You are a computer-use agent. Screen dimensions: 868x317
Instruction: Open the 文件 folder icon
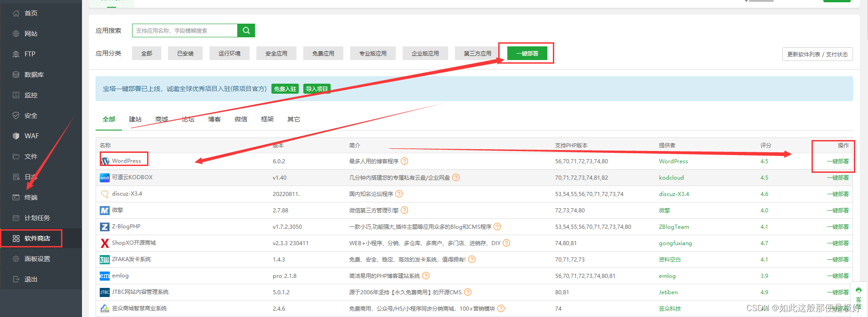16,156
